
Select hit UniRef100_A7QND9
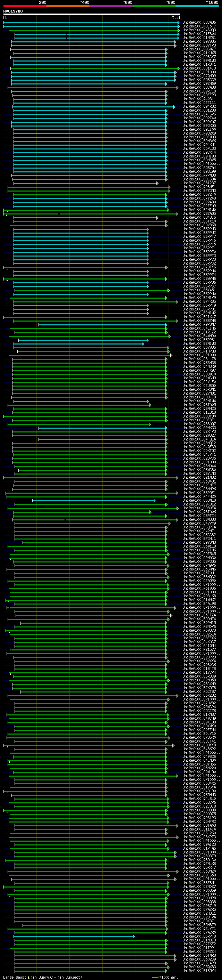coord(199,76)
